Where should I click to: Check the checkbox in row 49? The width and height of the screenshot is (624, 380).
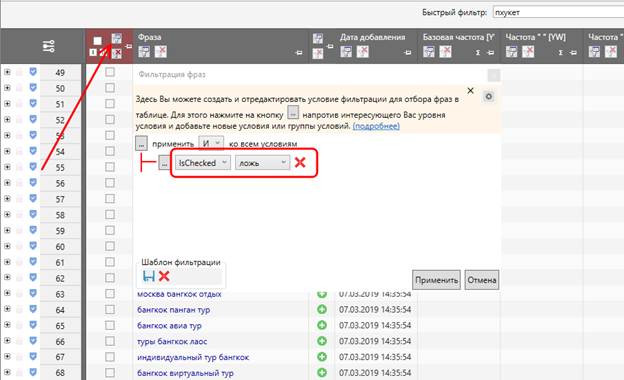tap(110, 72)
